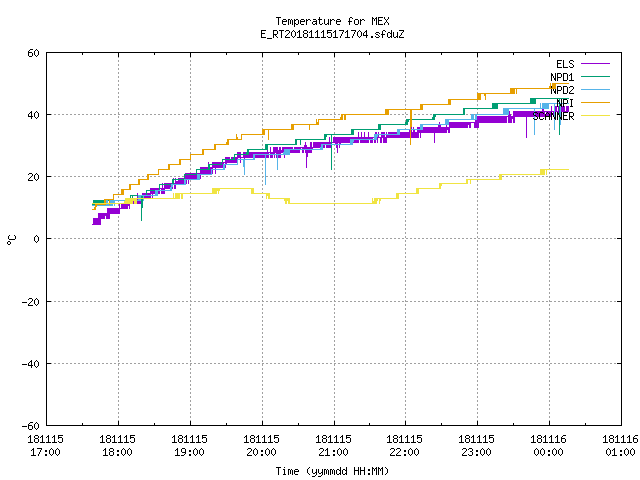Click the y-axis label 0
This screenshot has width=640, height=480.
pyautogui.click(x=36, y=239)
